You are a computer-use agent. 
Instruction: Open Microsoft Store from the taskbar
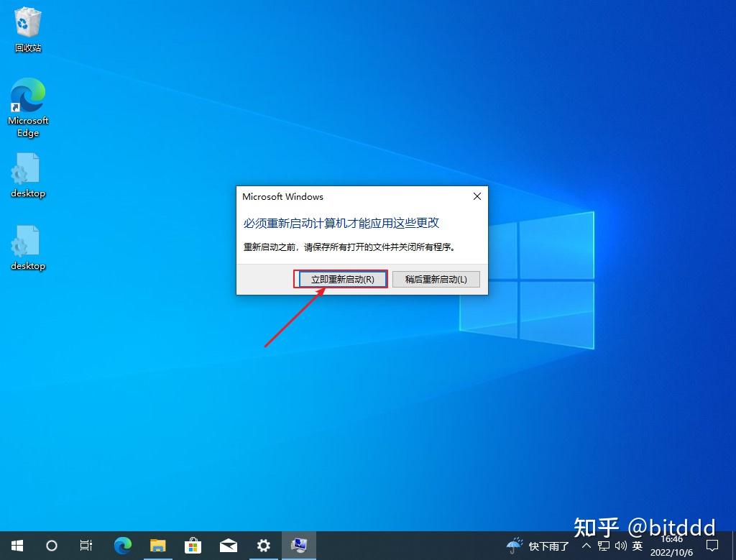(x=193, y=546)
